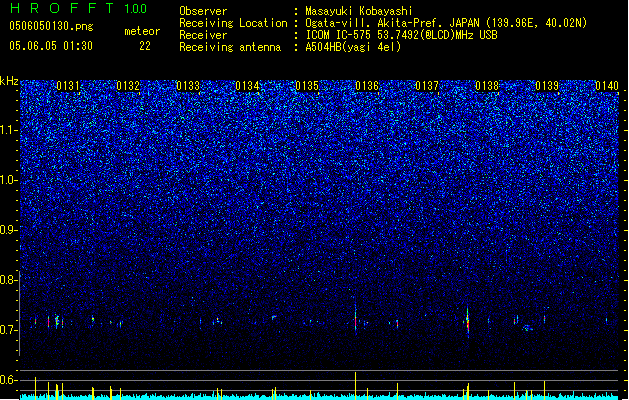Click the 0131 time marker
The height and width of the screenshot is (400, 629).
coord(68,86)
